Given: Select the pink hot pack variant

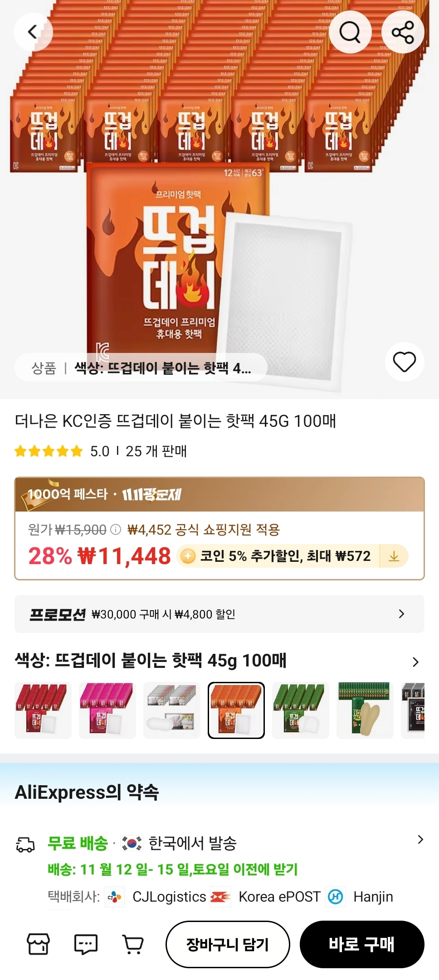Looking at the screenshot, I should point(107,710).
